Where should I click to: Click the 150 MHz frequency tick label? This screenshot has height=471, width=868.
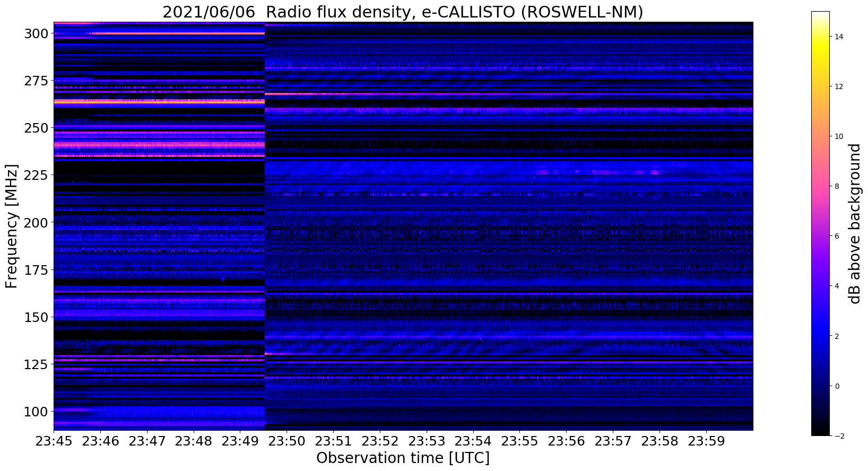(x=36, y=317)
